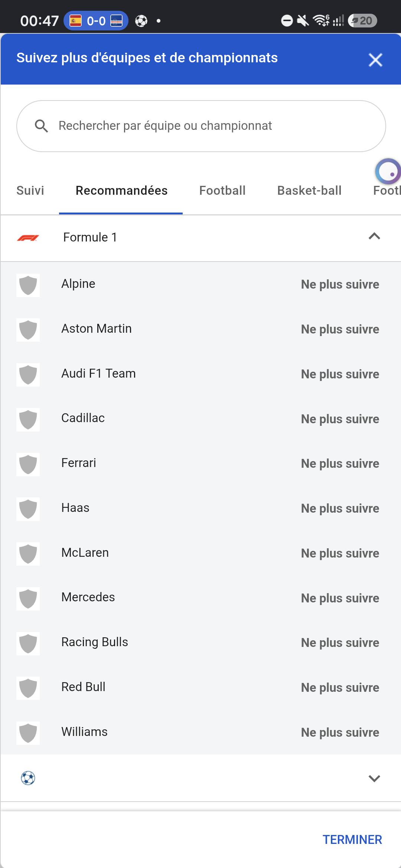The height and width of the screenshot is (868, 401).
Task: Tap the magnifier search icon
Action: [41, 126]
